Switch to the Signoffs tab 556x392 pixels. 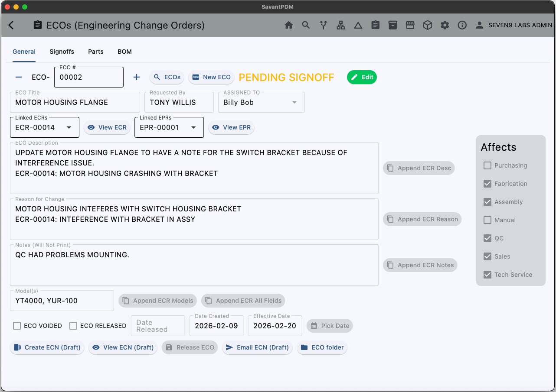coord(62,52)
